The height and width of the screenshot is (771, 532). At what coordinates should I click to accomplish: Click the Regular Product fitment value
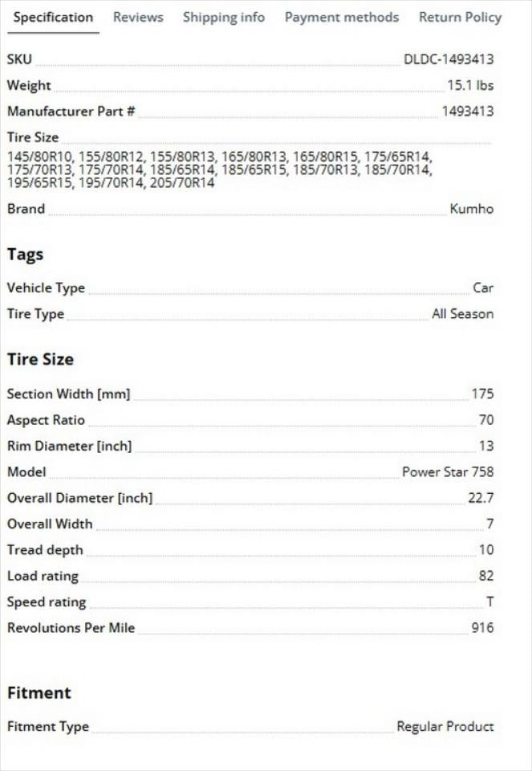445,727
